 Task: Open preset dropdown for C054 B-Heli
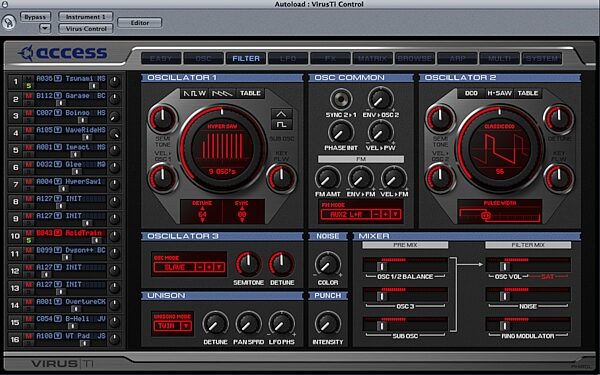[57, 318]
